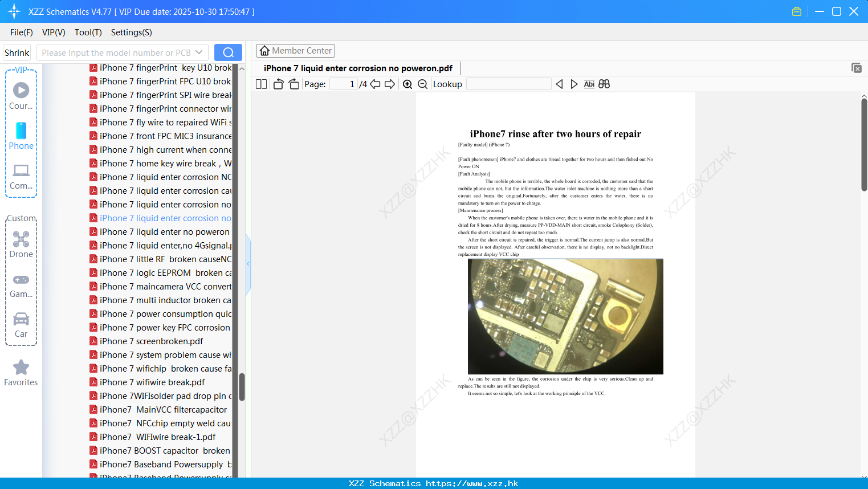The image size is (868, 489).
Task: Click the blue search button
Action: click(228, 52)
